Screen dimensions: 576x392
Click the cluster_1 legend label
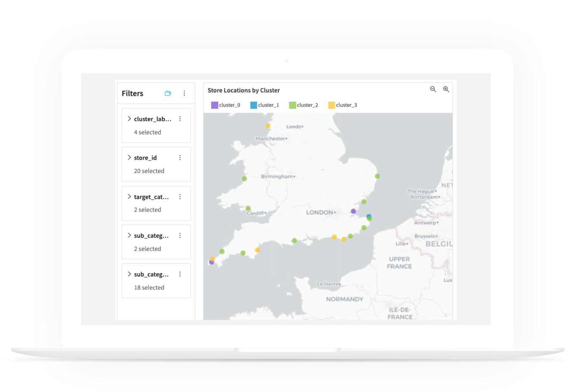[x=269, y=105]
